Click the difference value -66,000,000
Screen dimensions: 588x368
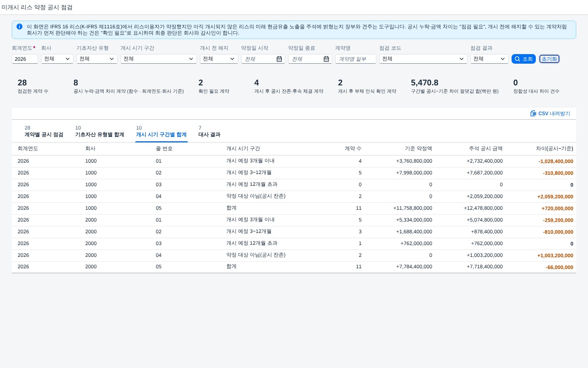[x=559, y=267]
